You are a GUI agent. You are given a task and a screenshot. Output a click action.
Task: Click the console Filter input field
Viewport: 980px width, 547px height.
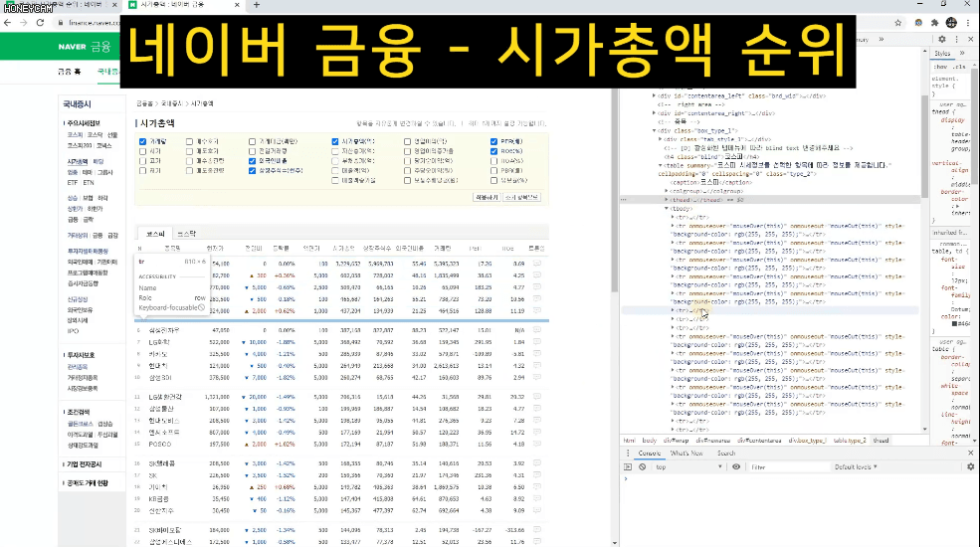[788, 467]
